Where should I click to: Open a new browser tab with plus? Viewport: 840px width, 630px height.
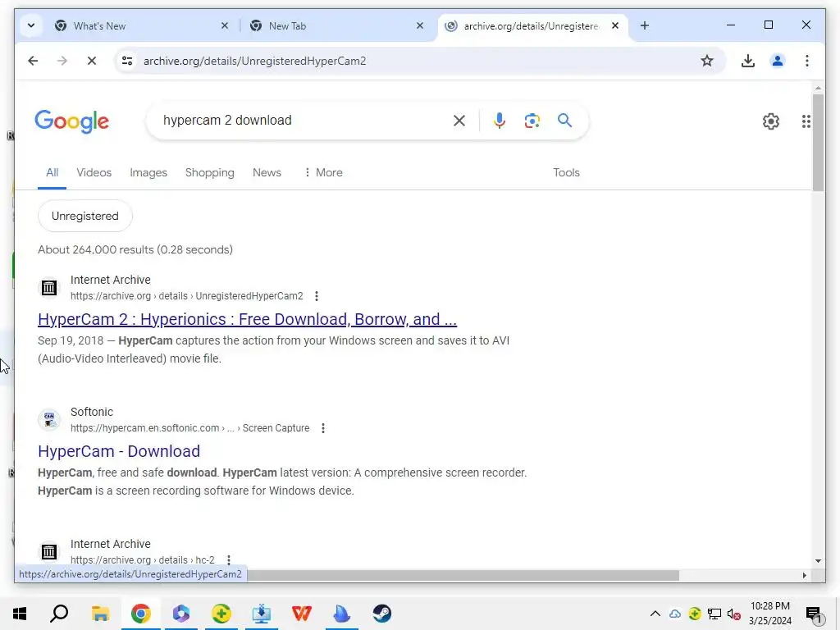click(645, 25)
